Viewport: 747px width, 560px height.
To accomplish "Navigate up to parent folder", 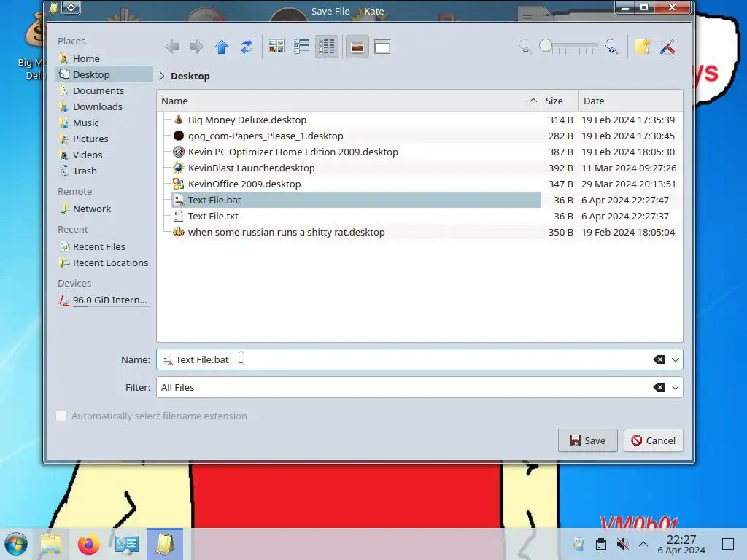I will point(222,47).
